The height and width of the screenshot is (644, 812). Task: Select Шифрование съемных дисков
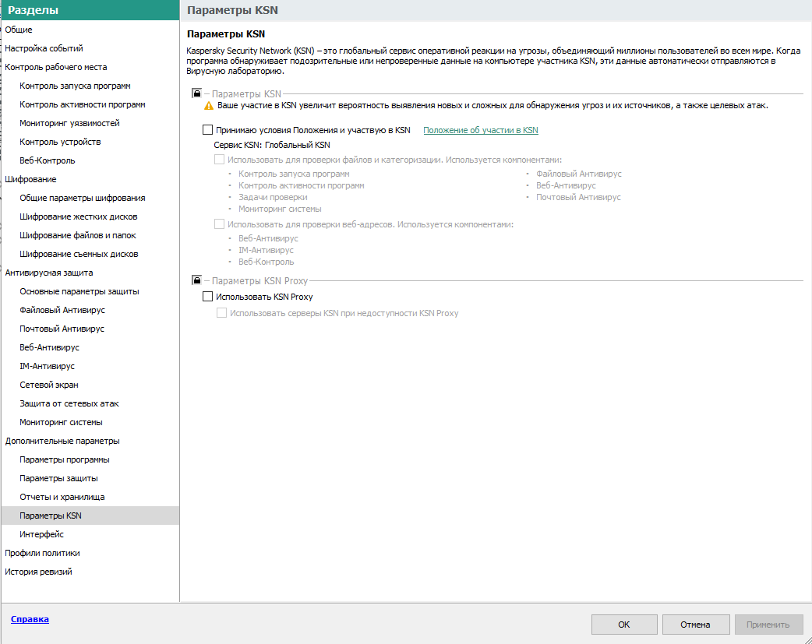pos(90,254)
